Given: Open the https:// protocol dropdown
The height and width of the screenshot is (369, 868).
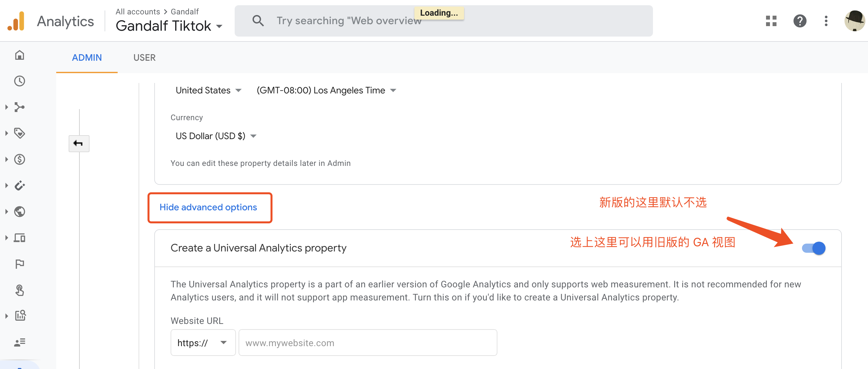Looking at the screenshot, I should click(203, 343).
